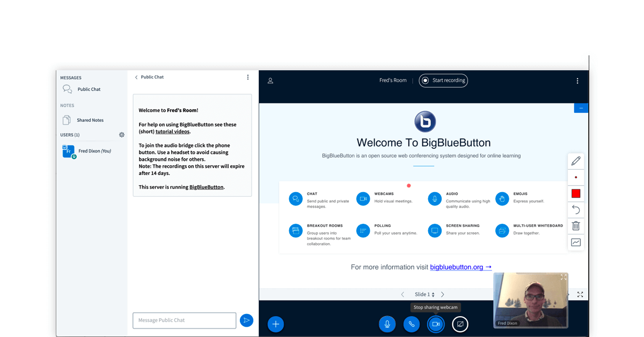Open the meeting options menu at top right
Image resolution: width=644 pixels, height=337 pixels.
tap(577, 81)
